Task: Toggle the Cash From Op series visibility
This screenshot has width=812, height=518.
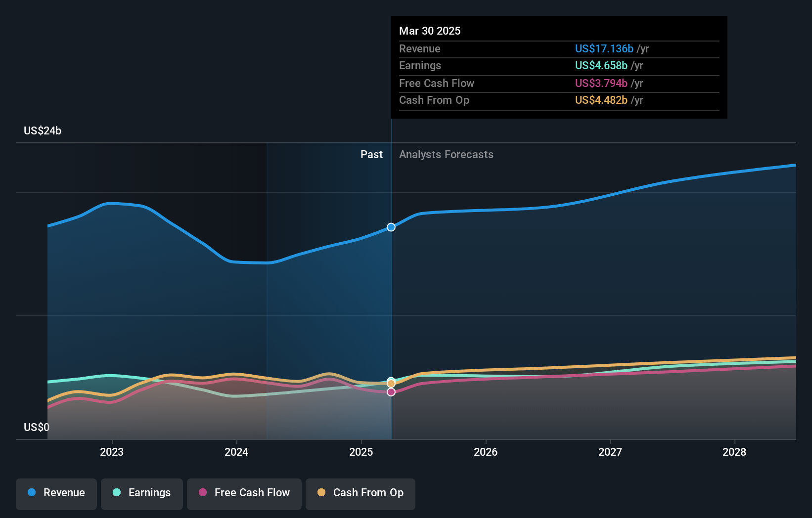Action: 360,494
